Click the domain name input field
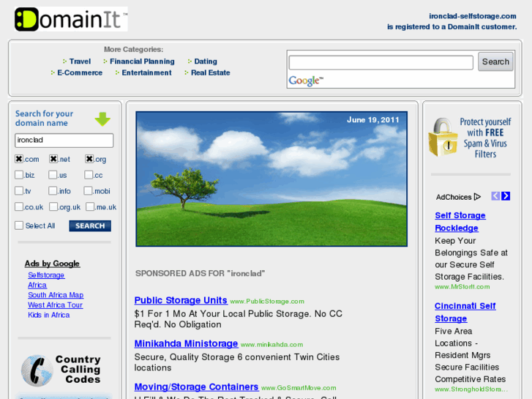Image resolution: width=532 pixels, height=399 pixels. click(x=64, y=140)
